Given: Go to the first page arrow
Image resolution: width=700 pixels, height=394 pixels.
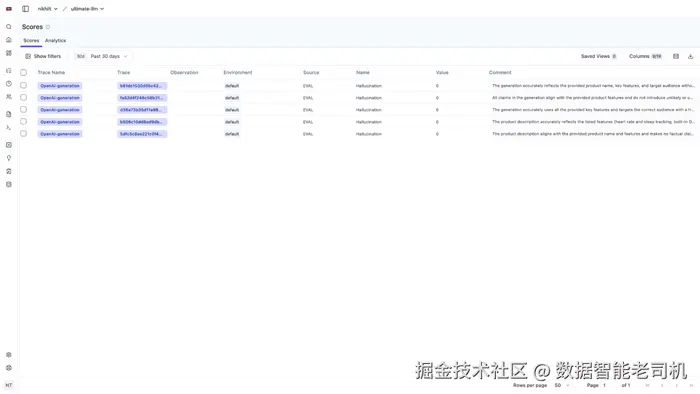Looking at the screenshot, I should 647,385.
